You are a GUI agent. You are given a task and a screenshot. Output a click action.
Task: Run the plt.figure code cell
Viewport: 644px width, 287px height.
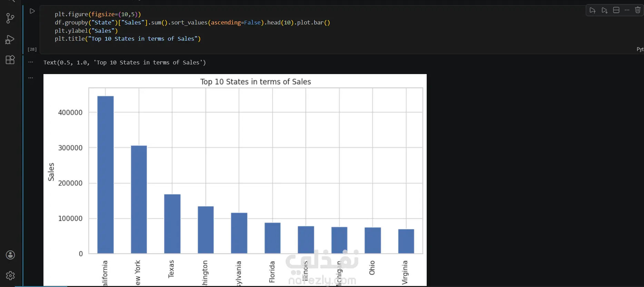[32, 11]
